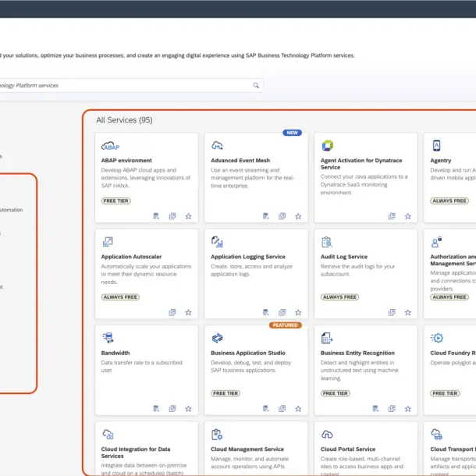Click ALWAYS FREE tag on Audit Log Service card

click(x=339, y=297)
